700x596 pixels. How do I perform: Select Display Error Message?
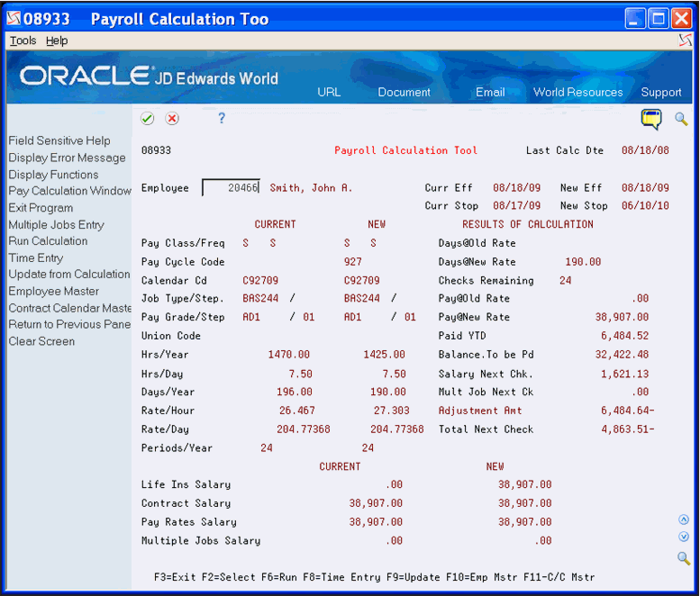(67, 158)
